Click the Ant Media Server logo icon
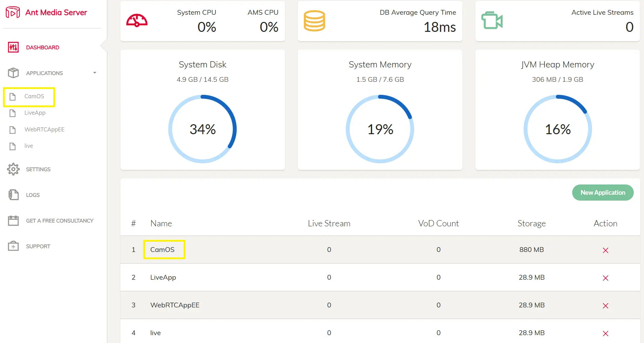Screen dimensions: 644x343 pos(13,12)
